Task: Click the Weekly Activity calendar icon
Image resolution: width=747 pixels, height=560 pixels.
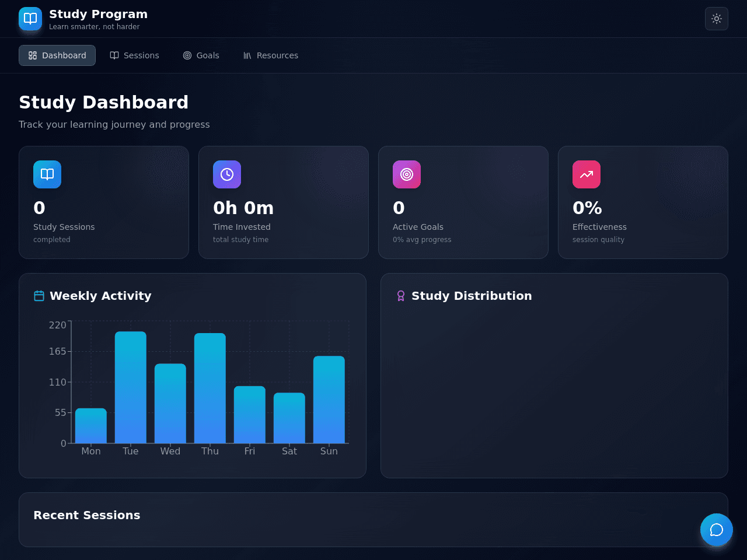Action: (x=39, y=296)
